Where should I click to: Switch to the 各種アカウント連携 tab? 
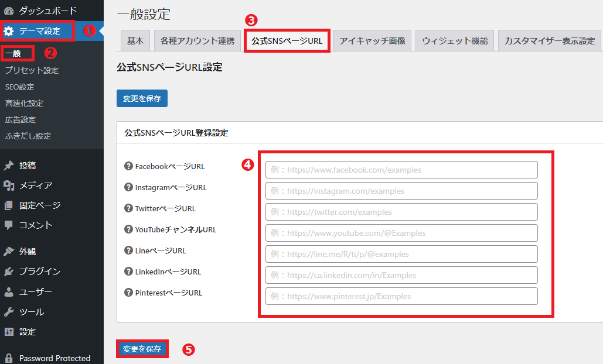point(197,41)
